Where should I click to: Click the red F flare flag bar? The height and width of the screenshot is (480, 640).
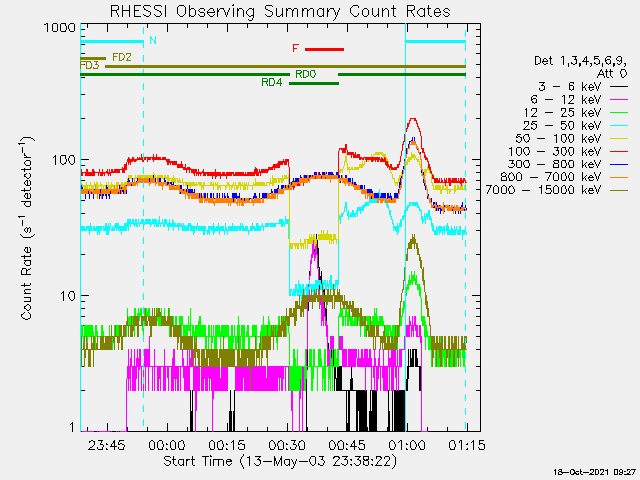[324, 49]
